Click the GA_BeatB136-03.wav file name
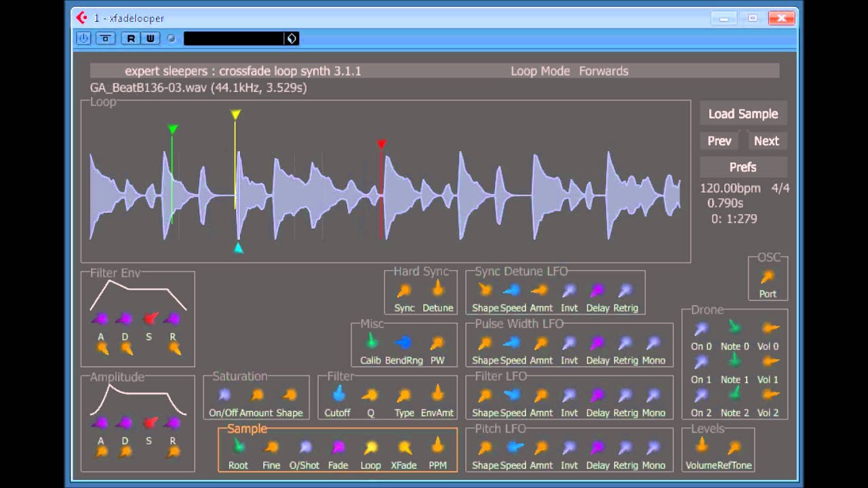The image size is (868, 488). click(x=149, y=87)
